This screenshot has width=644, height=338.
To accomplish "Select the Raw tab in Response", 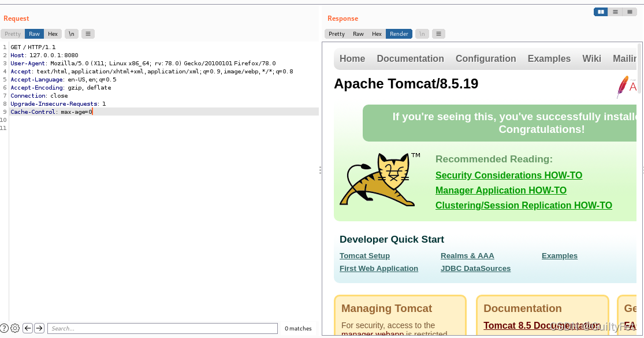I will 359,34.
